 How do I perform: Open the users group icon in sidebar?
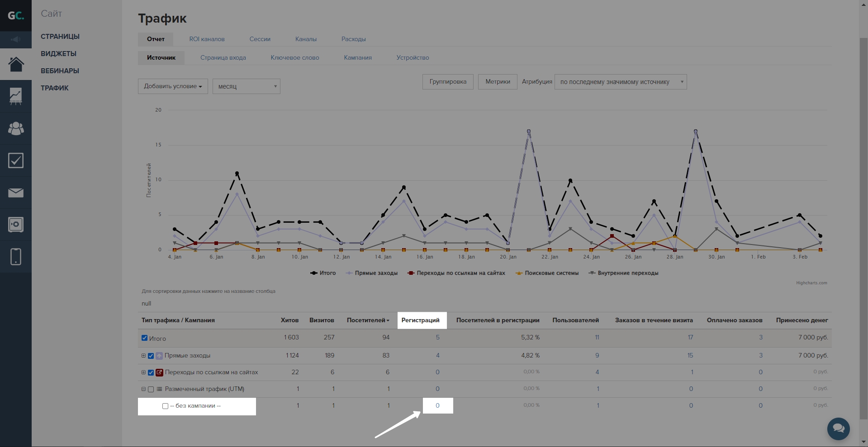16,129
